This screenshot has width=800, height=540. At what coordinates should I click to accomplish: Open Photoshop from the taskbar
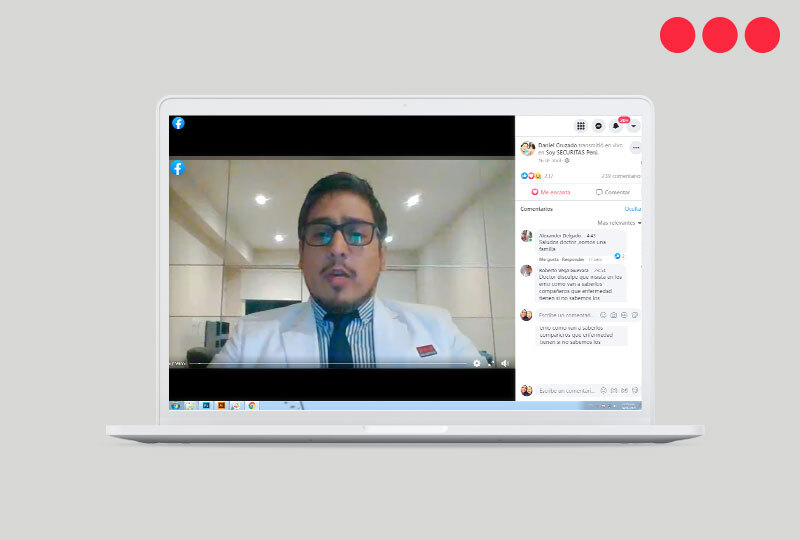pos(206,406)
